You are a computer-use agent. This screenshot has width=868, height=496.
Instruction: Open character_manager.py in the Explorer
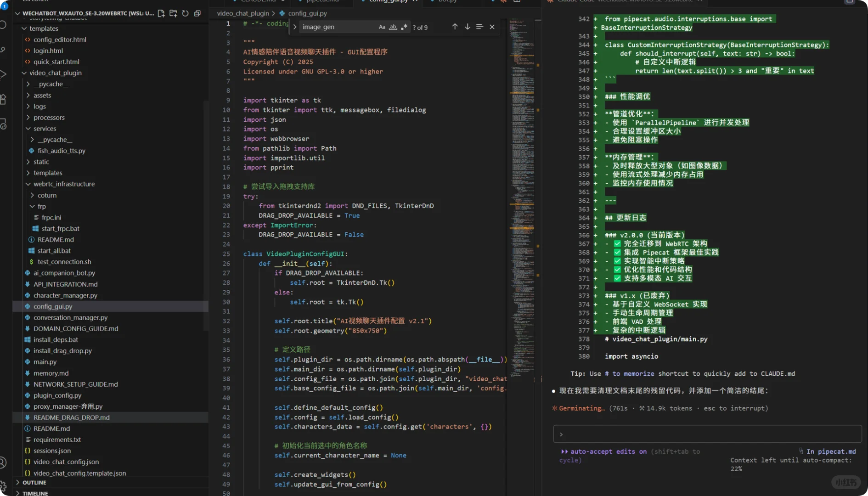(65, 295)
